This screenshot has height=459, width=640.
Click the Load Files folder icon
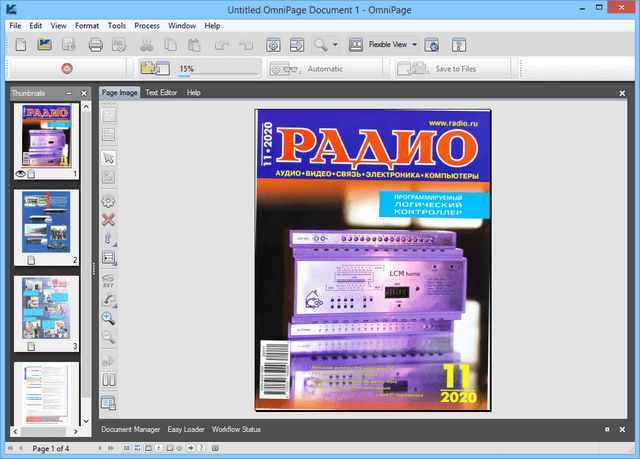(151, 69)
